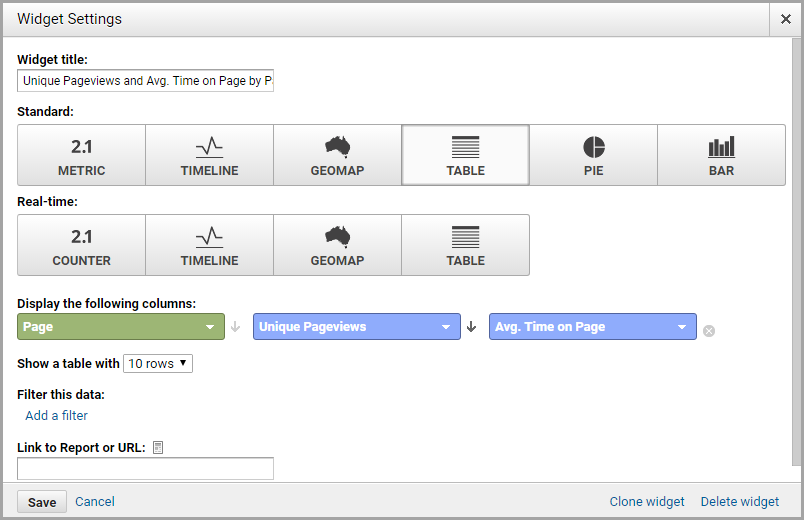The width and height of the screenshot is (804, 520).
Task: Select the standard Timeline widget type
Action: (209, 155)
